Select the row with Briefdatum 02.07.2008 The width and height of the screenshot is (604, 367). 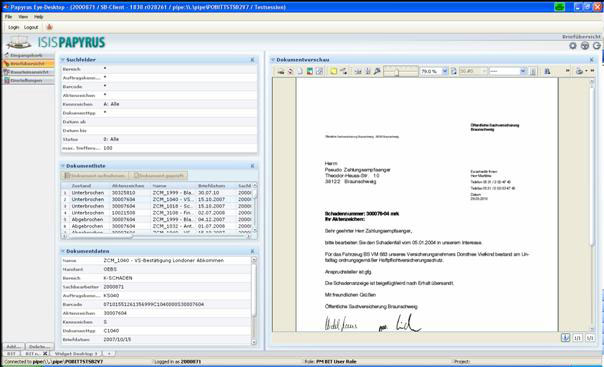(x=157, y=213)
